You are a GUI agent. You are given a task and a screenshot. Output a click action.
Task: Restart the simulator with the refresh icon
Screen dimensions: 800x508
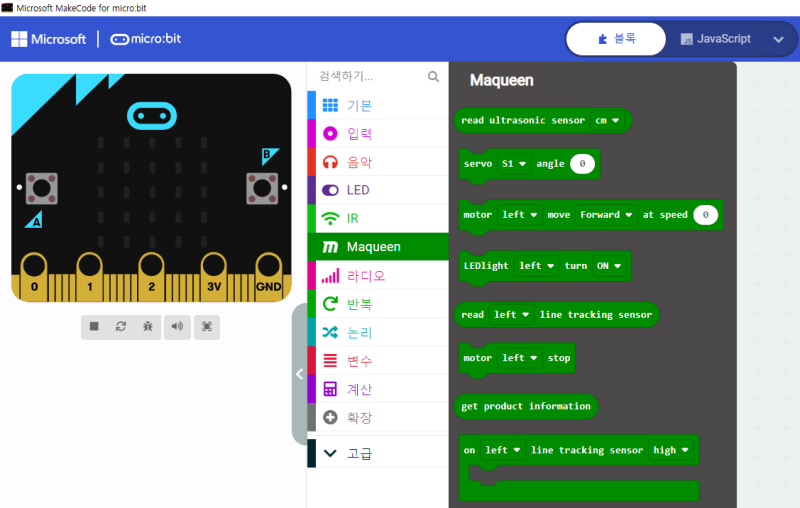pos(121,326)
